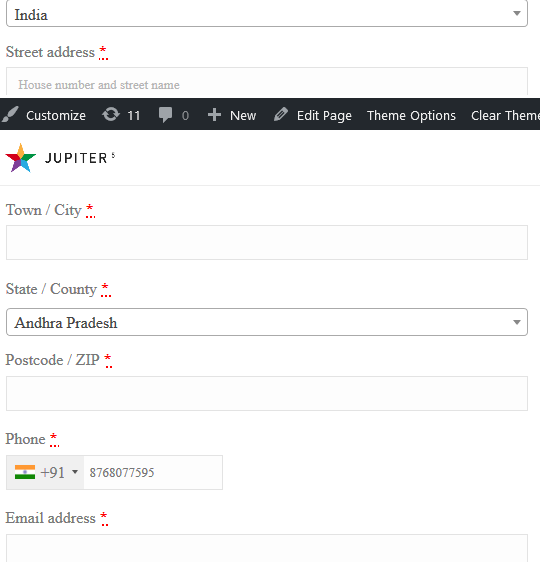Screen dimensions: 540x562
Task: Click the Jupiter star logo
Action: (x=21, y=158)
